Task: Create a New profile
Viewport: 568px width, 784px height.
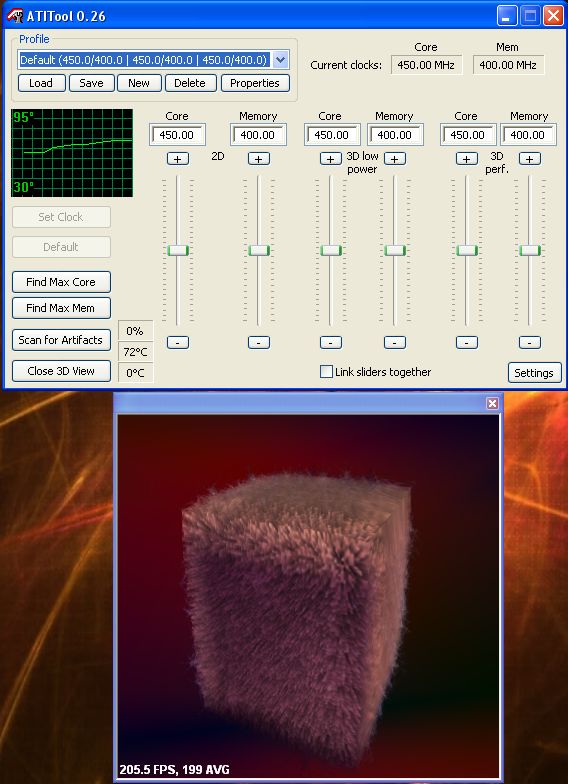Action: (139, 83)
